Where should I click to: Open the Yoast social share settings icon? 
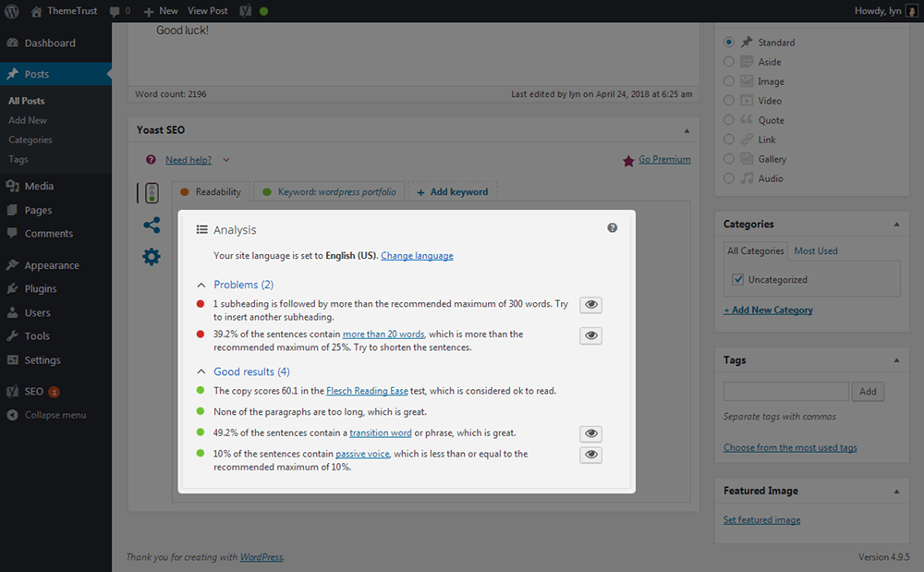tap(152, 225)
